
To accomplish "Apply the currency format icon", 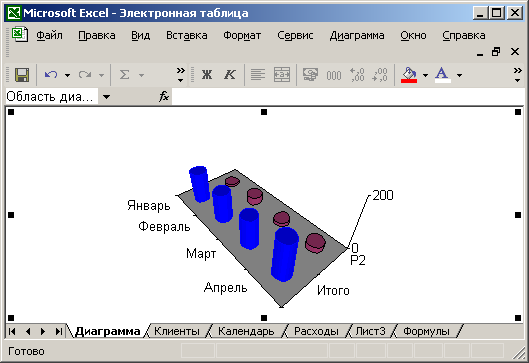I will 310,75.
